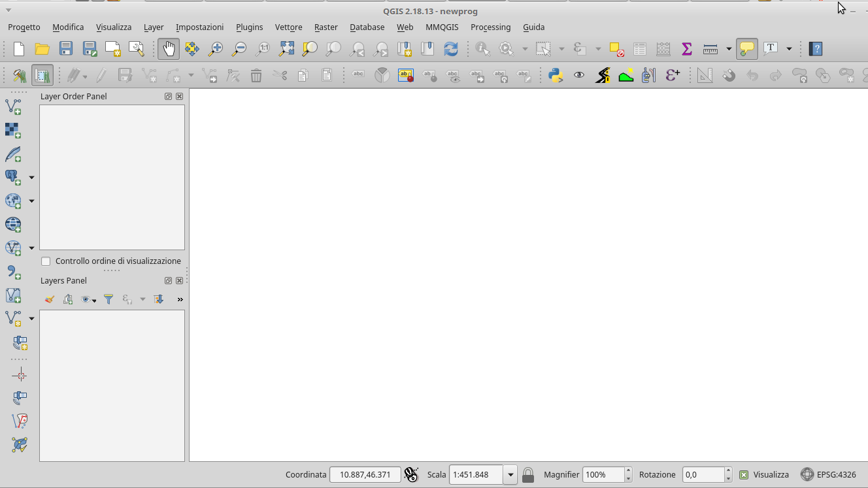This screenshot has height=488, width=868.
Task: Open the window menu arrow in title bar
Action: [x=8, y=11]
